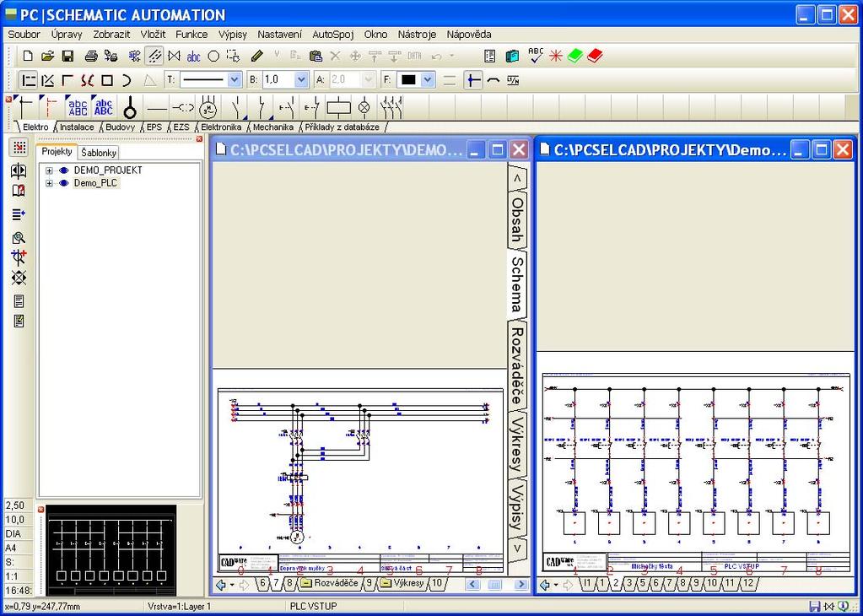The height and width of the screenshot is (616, 863).
Task: Toggle right-angled lines mode button
Action: tap(67, 81)
